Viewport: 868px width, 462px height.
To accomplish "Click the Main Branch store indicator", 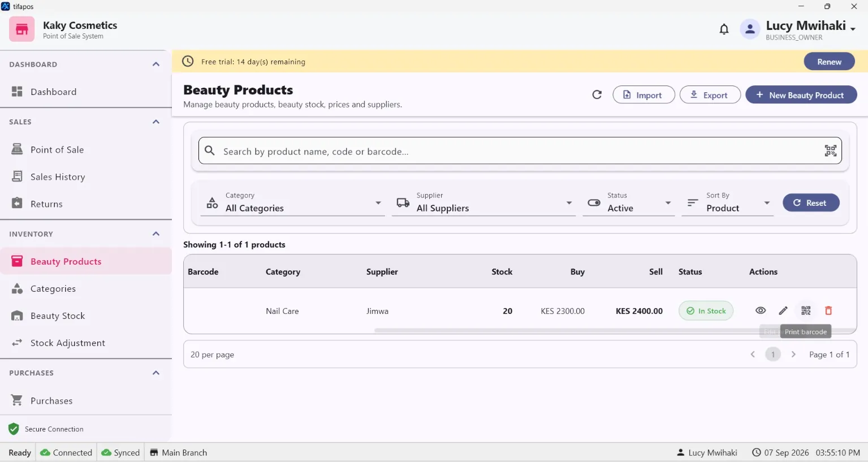I will pyautogui.click(x=178, y=452).
